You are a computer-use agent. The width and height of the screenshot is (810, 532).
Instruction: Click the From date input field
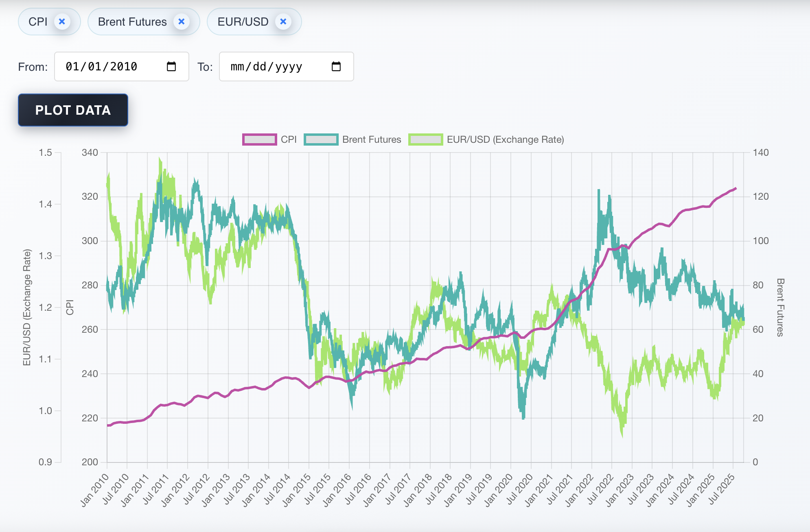[x=102, y=67]
